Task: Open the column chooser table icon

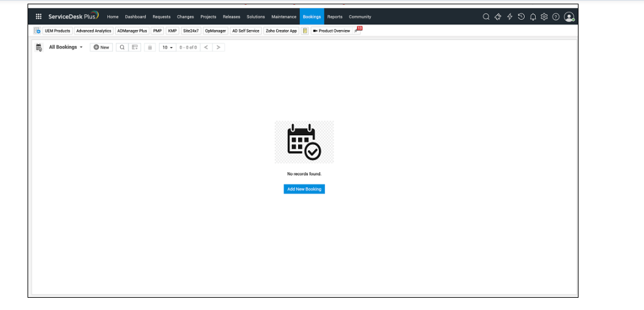Action: 135,47
